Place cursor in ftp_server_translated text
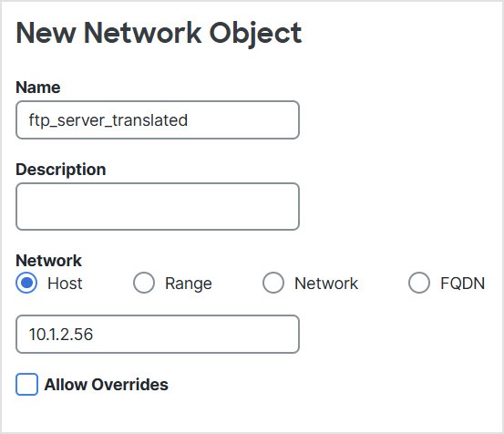The image size is (504, 434). coord(108,120)
